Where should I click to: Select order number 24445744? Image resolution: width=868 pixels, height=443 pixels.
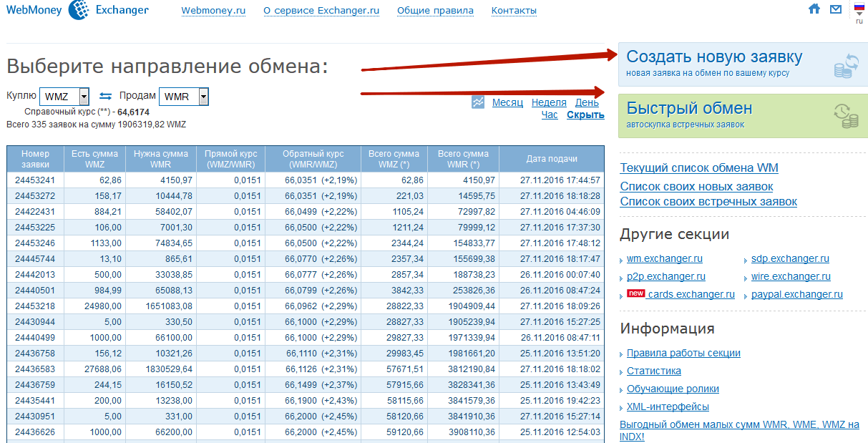35,259
